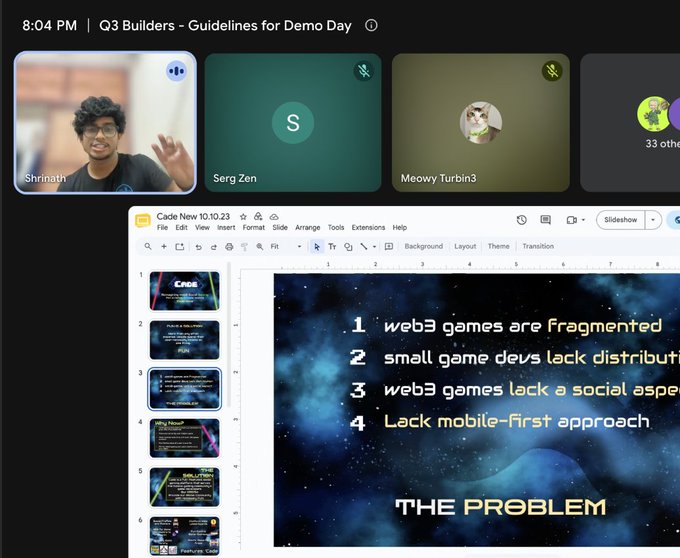Select slide 2 thumbnail
This screenshot has width=680, height=558.
pos(184,340)
